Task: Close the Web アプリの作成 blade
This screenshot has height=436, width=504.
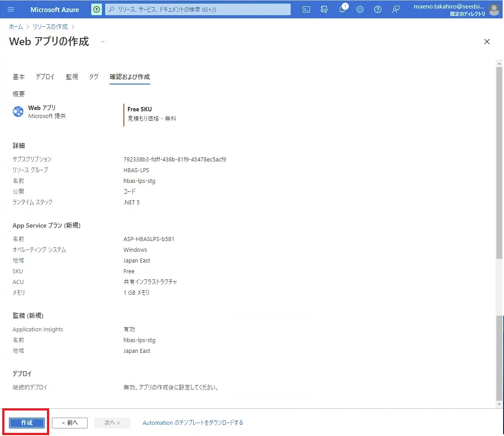Action: 487,42
